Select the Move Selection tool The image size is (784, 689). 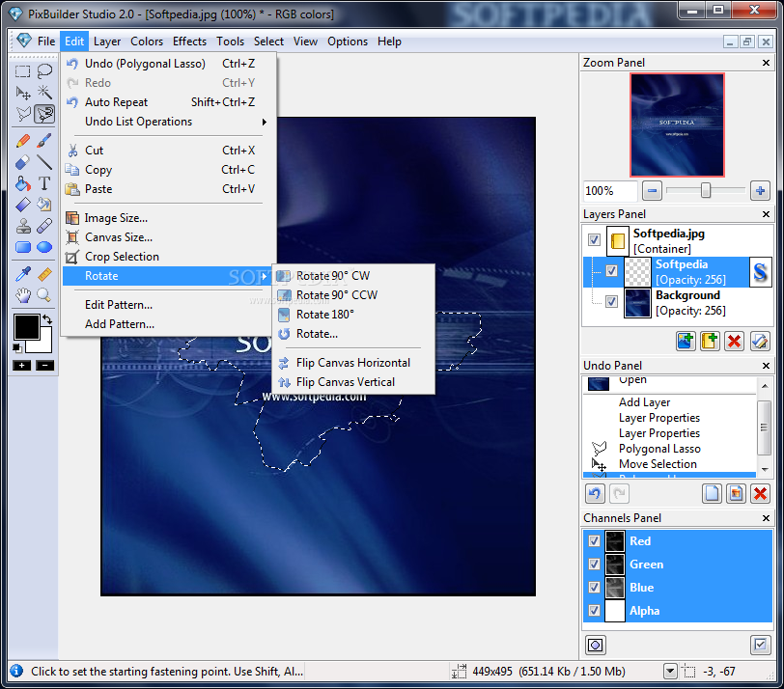coord(22,93)
